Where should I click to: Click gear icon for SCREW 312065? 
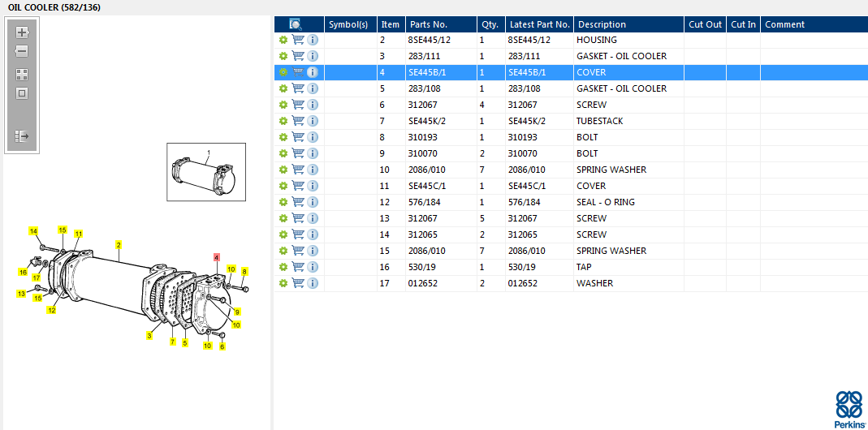[x=283, y=234]
